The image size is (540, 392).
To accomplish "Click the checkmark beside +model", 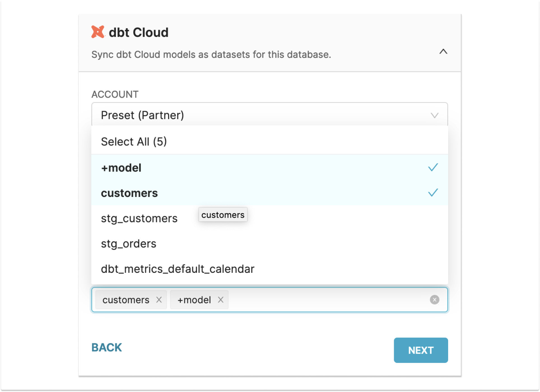I will coord(432,167).
